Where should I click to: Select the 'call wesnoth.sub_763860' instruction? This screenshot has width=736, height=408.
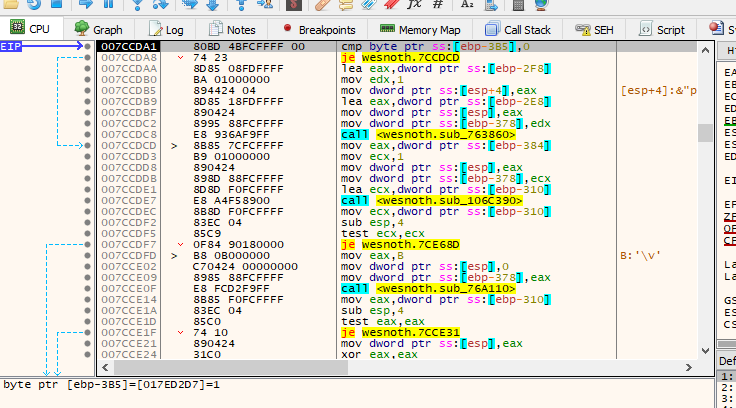click(x=428, y=134)
